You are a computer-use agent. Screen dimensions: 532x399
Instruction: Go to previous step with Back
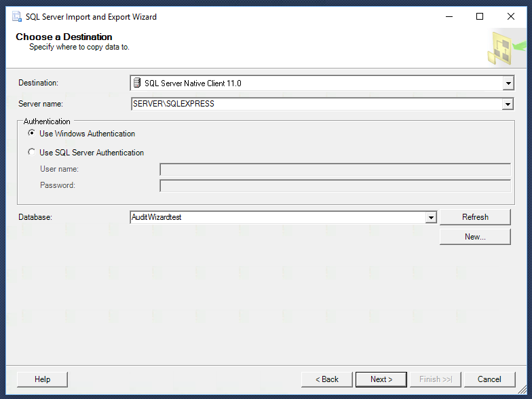pyautogui.click(x=327, y=379)
